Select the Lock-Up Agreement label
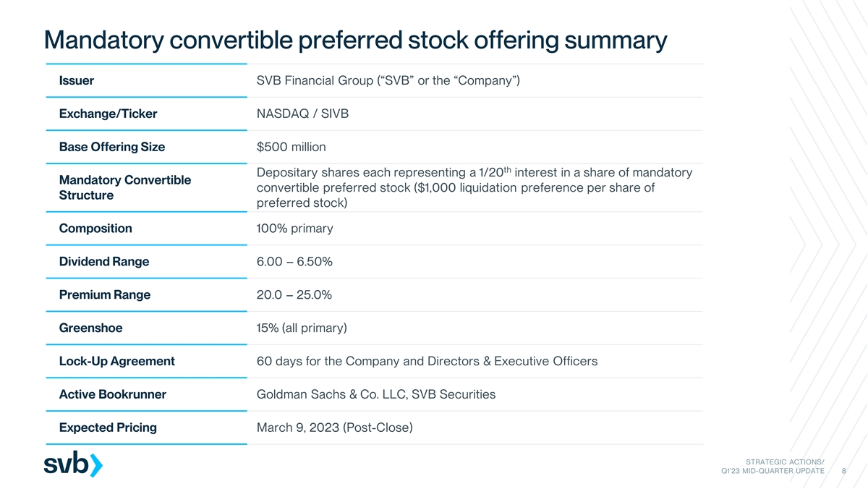868x489 pixels. (116, 361)
